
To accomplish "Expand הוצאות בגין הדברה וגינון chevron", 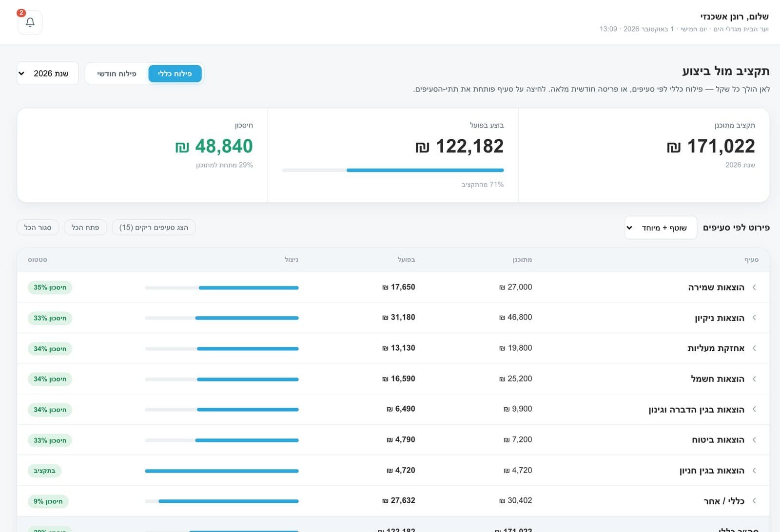I will 754,409.
